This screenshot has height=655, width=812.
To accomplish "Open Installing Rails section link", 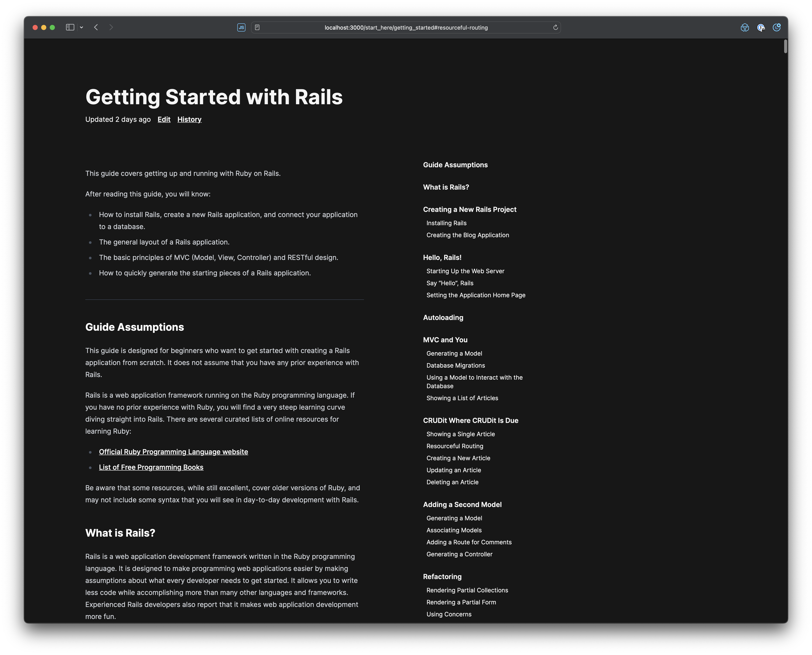I will [446, 223].
